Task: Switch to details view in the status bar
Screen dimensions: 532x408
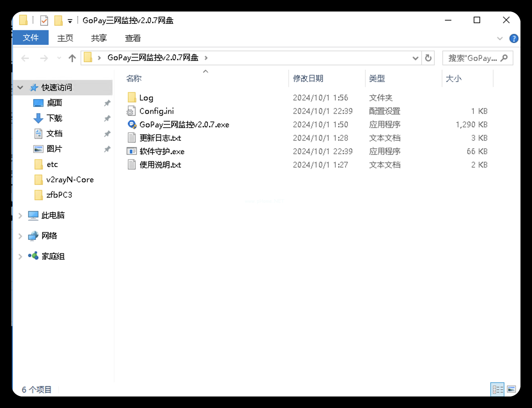Action: (497, 389)
